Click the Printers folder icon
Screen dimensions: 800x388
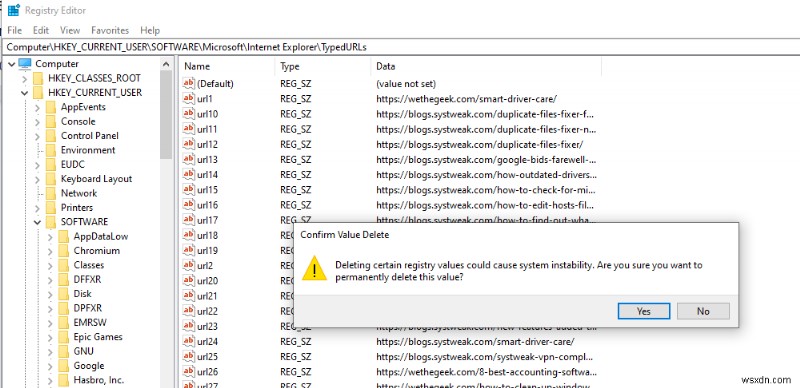(51, 207)
